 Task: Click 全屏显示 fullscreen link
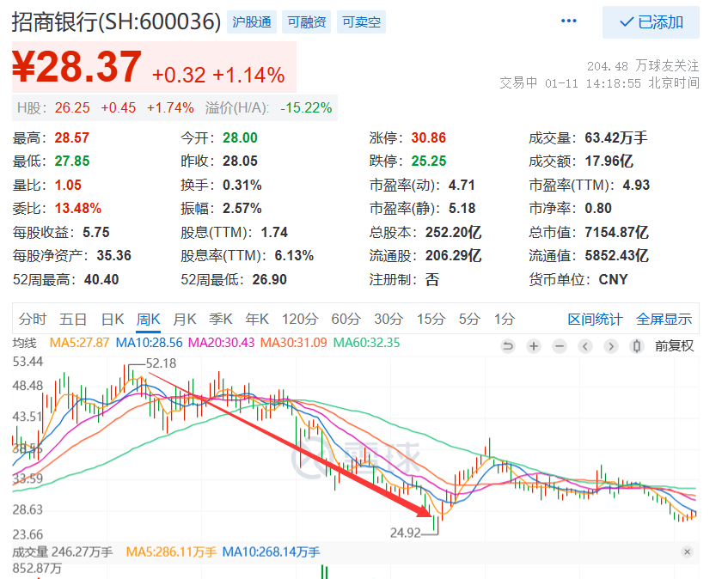pos(664,320)
